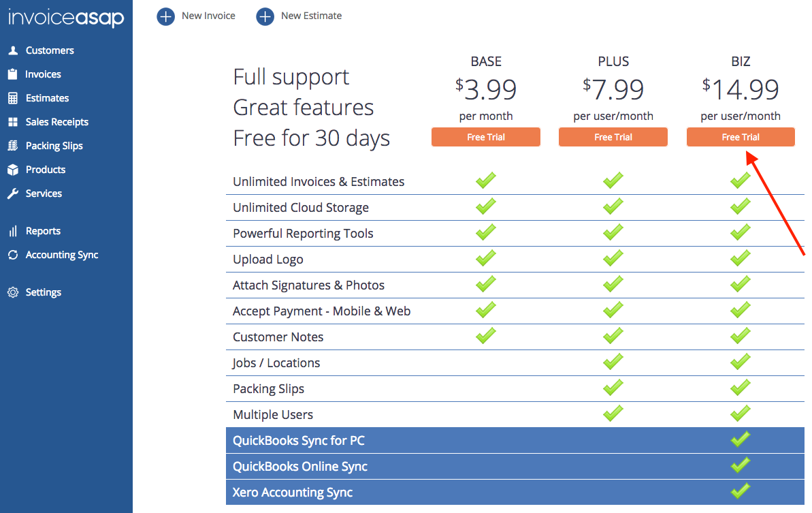Click the invoiceasap logo

coord(66,18)
